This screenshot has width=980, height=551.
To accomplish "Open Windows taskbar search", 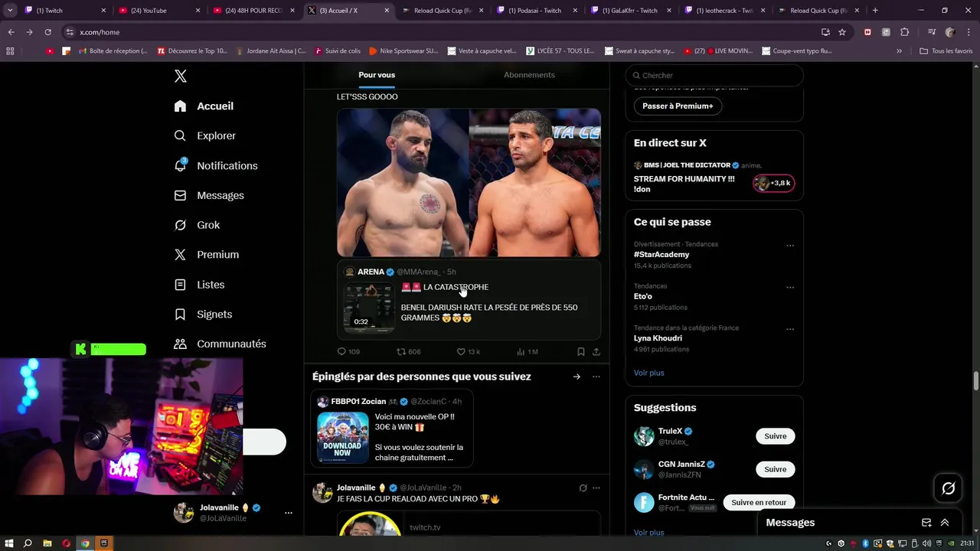I will click(28, 543).
